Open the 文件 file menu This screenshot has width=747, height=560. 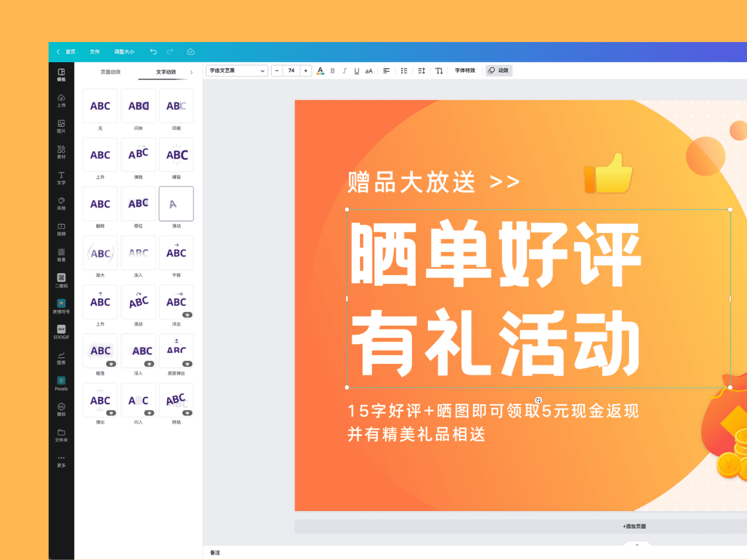point(95,52)
